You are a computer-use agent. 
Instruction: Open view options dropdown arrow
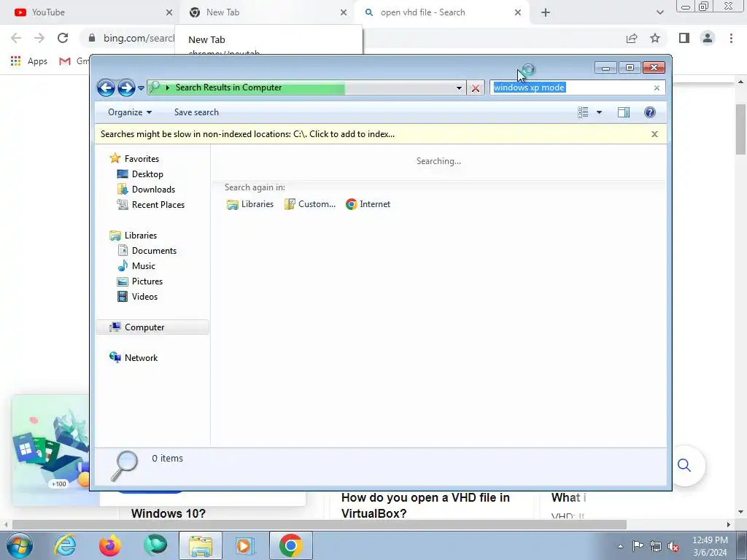coord(600,112)
